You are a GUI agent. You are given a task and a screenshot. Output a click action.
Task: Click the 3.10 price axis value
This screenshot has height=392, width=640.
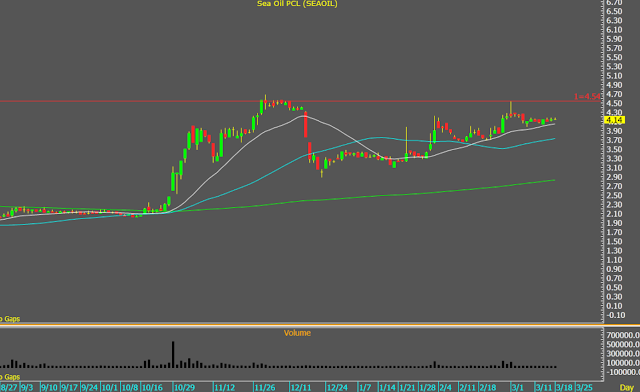point(614,168)
